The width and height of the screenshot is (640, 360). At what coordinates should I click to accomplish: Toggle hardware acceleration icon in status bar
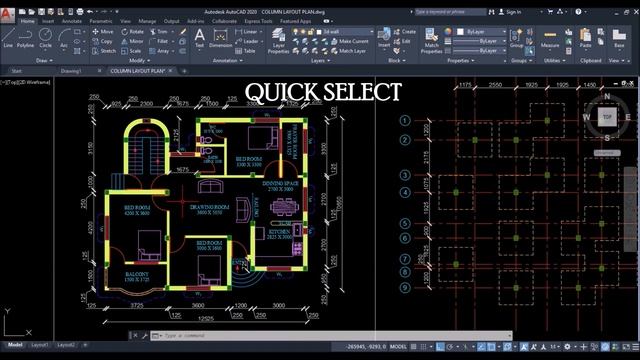coord(605,347)
